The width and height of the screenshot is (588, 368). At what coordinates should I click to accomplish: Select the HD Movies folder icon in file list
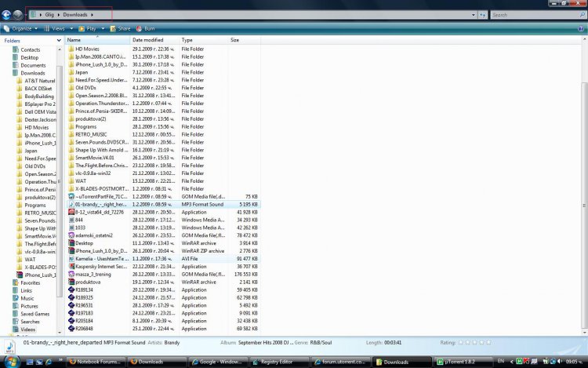71,49
